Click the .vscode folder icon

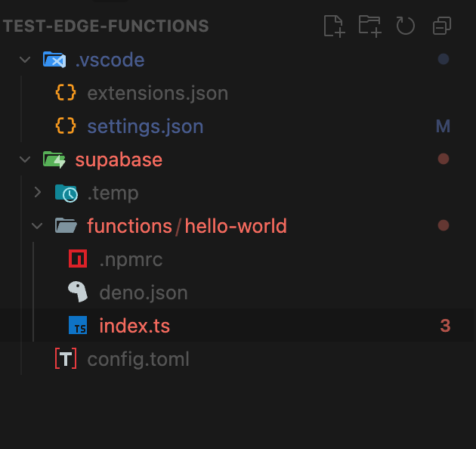(x=54, y=60)
